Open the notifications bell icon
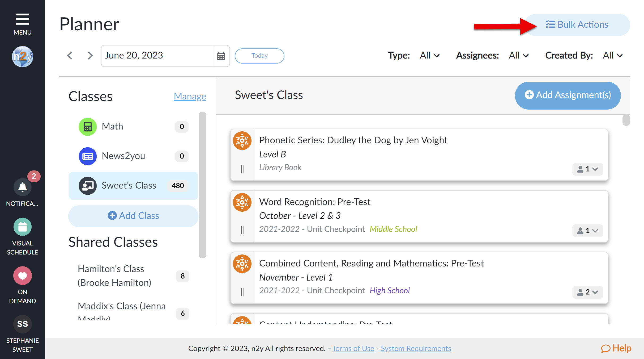This screenshot has width=644, height=359. click(x=23, y=187)
